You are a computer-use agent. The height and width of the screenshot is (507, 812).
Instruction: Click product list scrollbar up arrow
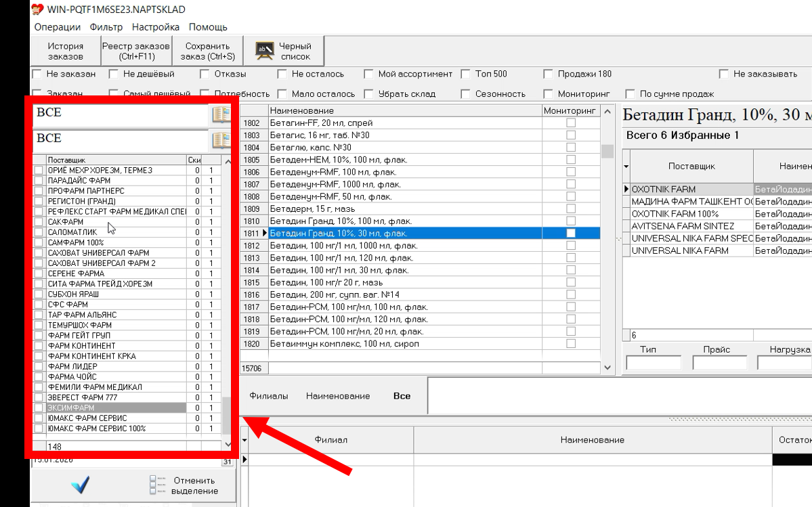click(607, 111)
